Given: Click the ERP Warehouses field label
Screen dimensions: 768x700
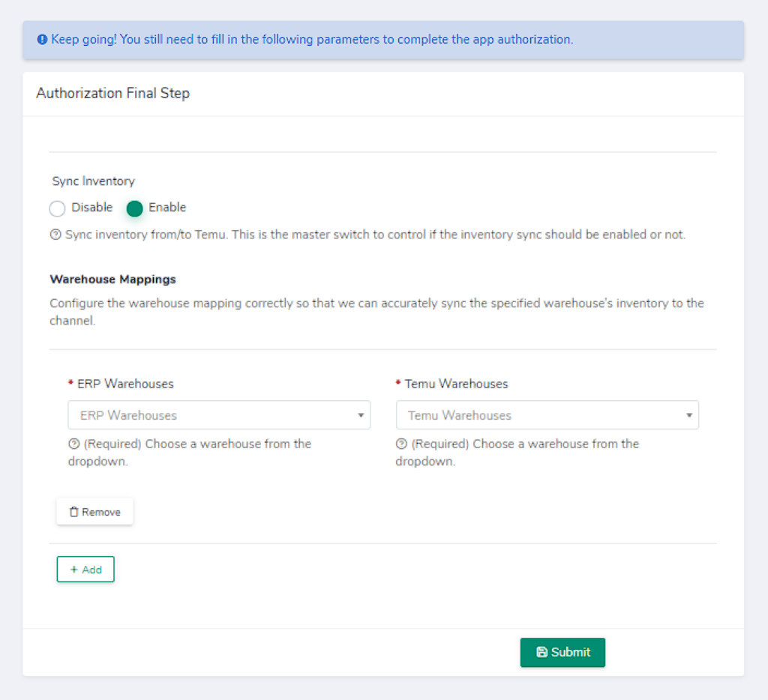Looking at the screenshot, I should point(125,384).
